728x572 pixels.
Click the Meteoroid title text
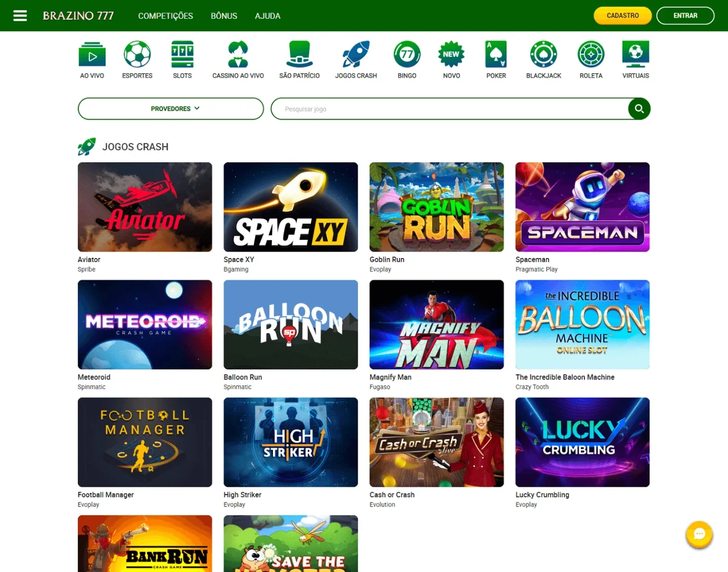click(x=94, y=377)
